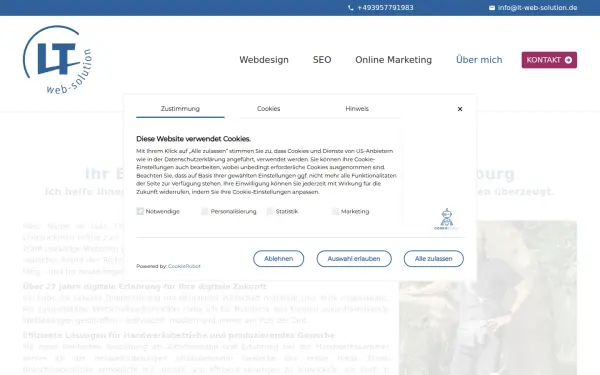Open the CookieRobot powered-by link

[x=184, y=266]
